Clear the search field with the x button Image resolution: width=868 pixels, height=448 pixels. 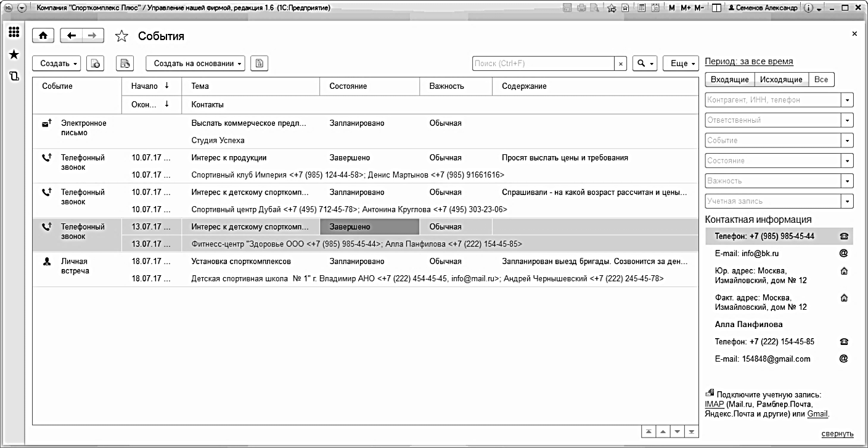pos(621,63)
